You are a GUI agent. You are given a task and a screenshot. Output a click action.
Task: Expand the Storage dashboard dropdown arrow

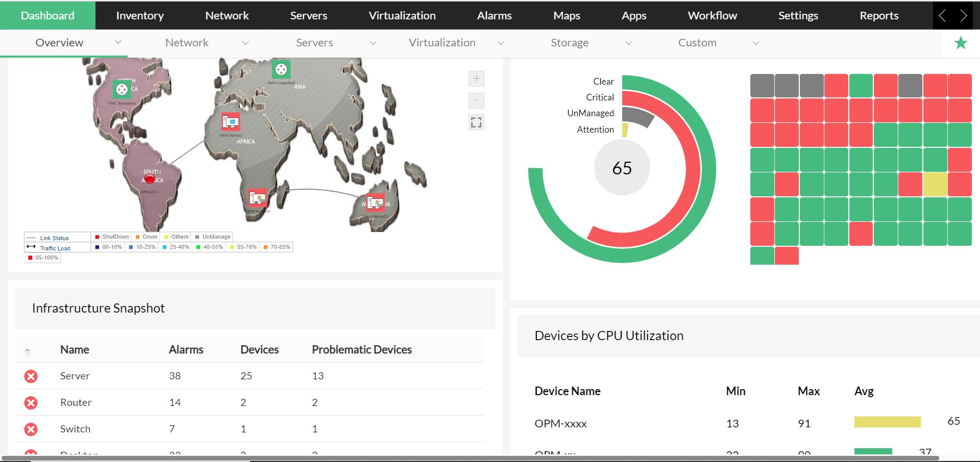(x=628, y=43)
